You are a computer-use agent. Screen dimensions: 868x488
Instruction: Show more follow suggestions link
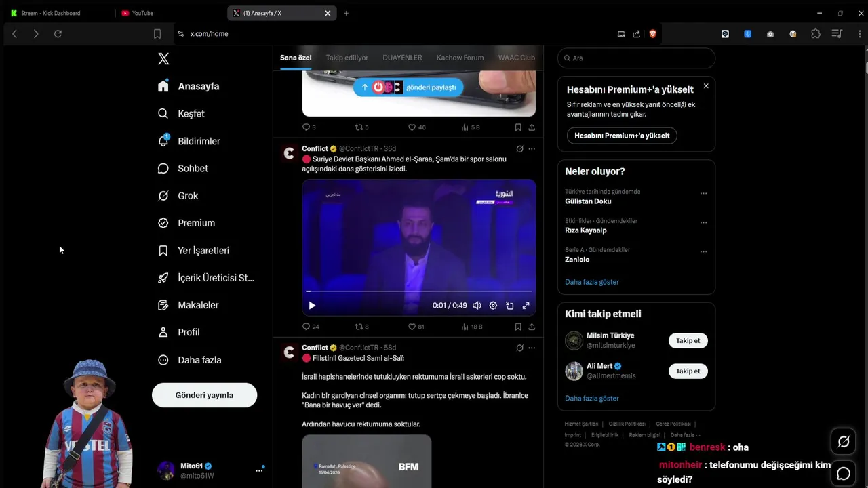592,399
